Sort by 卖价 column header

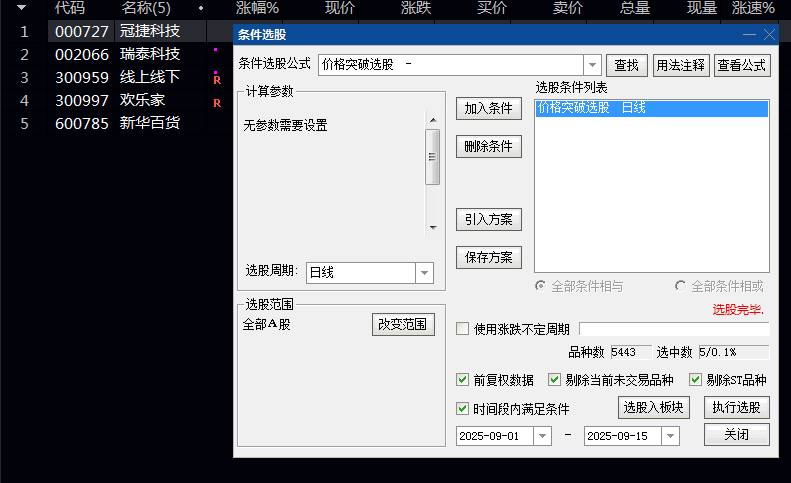[x=568, y=8]
